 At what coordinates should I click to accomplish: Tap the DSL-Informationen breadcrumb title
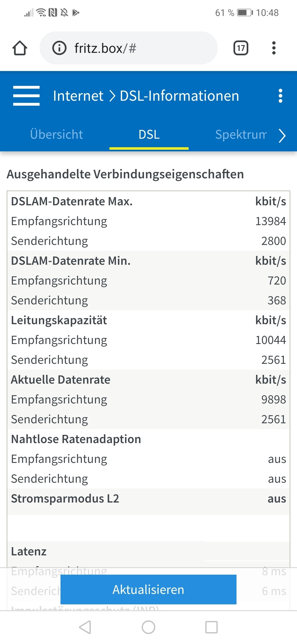point(179,96)
